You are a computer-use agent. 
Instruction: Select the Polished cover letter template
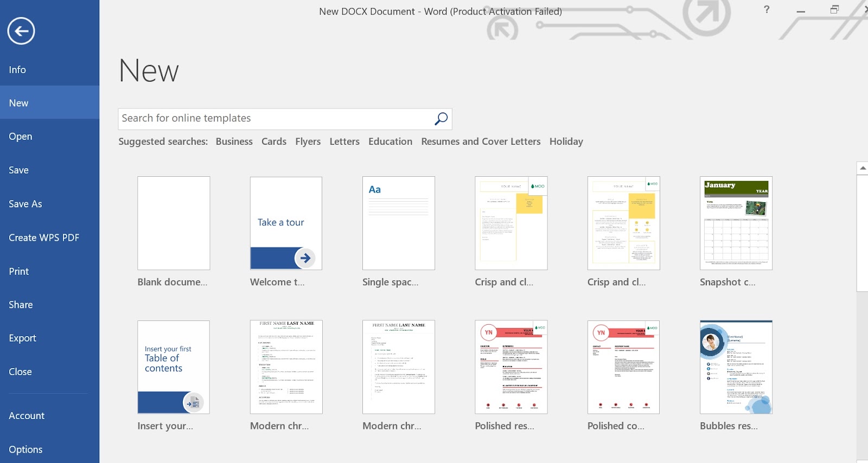pyautogui.click(x=624, y=367)
